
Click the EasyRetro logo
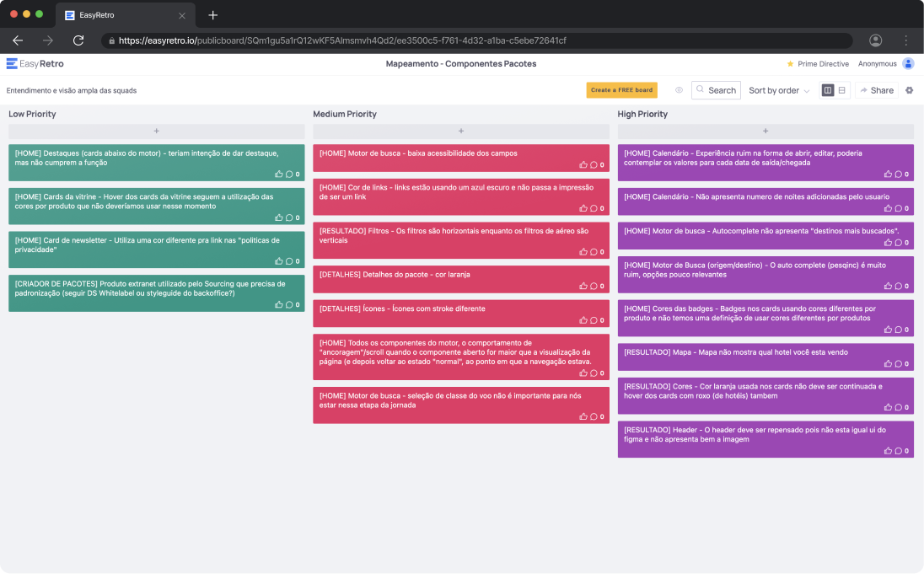click(35, 64)
